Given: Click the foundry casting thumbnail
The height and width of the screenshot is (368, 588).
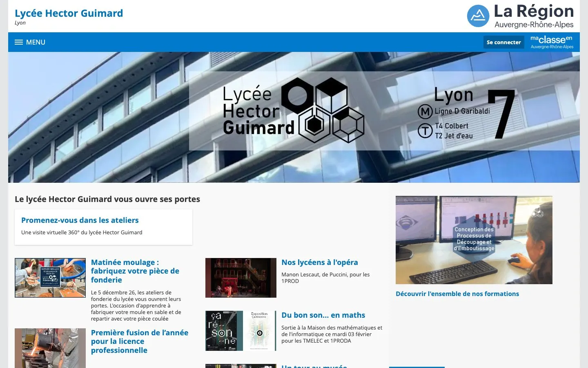Looking at the screenshot, I should 50,348.
